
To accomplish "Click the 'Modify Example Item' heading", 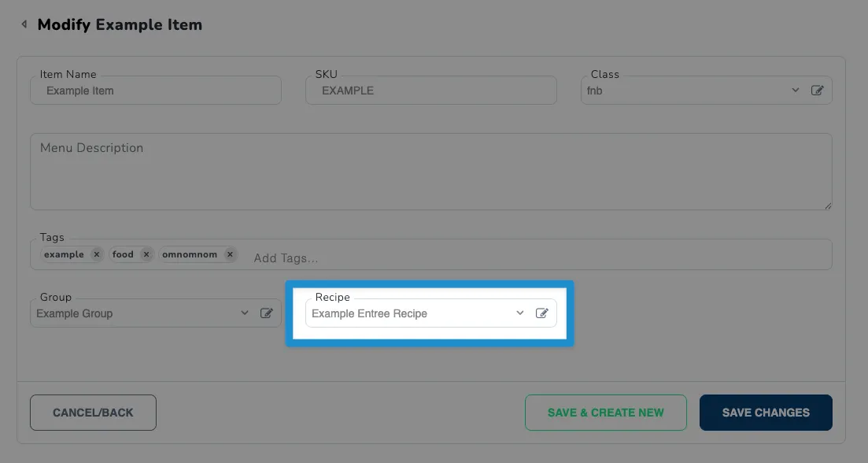I will (120, 24).
